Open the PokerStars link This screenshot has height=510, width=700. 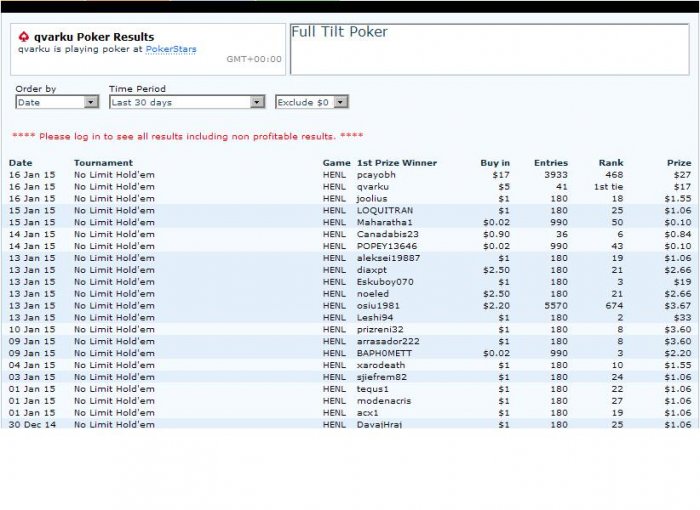171,49
